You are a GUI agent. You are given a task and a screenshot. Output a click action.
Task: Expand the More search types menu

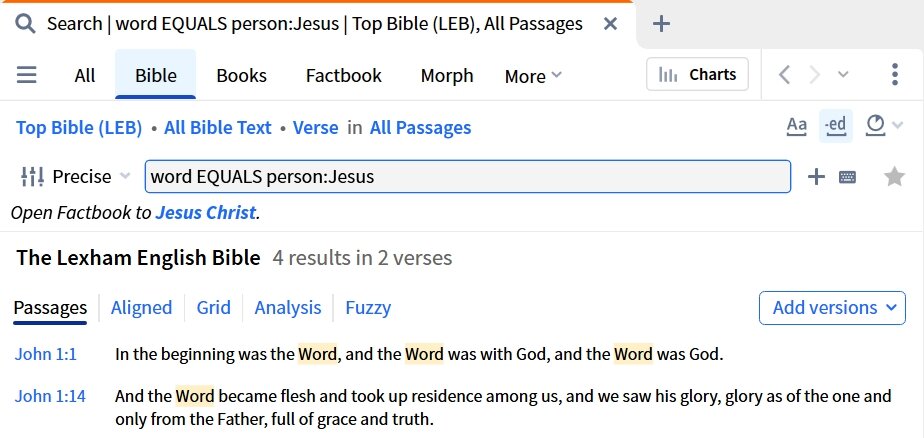533,76
